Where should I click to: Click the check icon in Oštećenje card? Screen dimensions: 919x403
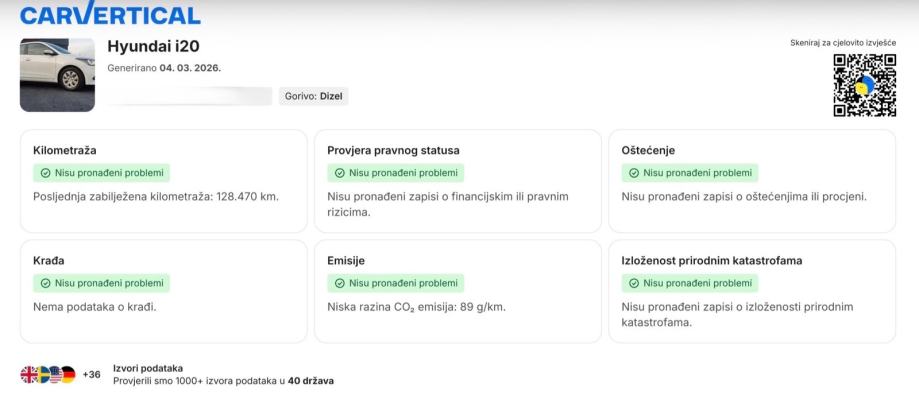(633, 173)
